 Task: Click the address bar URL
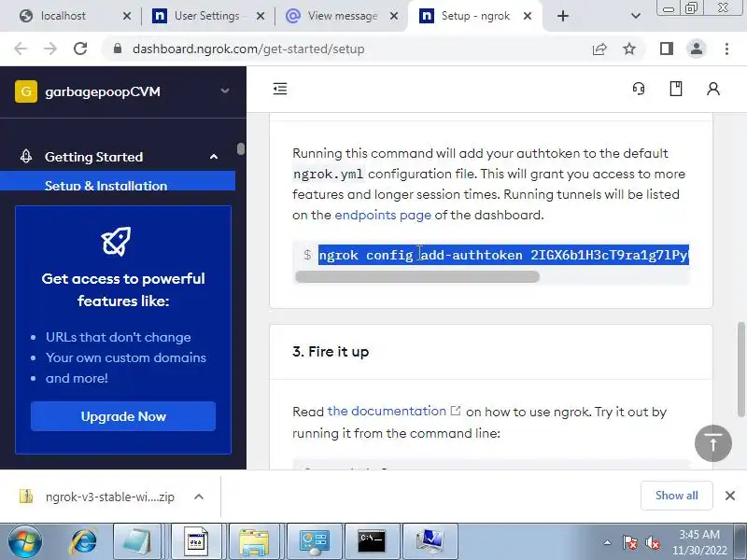pyautogui.click(x=248, y=49)
